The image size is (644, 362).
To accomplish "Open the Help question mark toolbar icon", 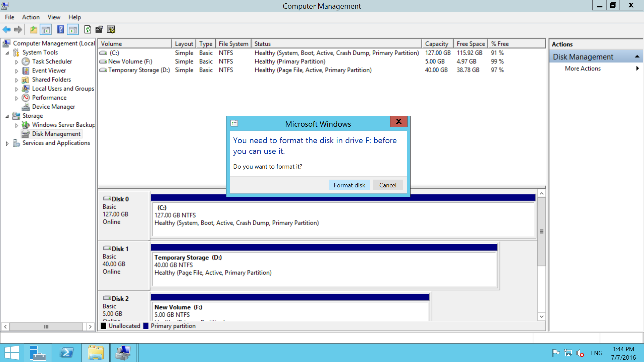I will click(x=60, y=29).
